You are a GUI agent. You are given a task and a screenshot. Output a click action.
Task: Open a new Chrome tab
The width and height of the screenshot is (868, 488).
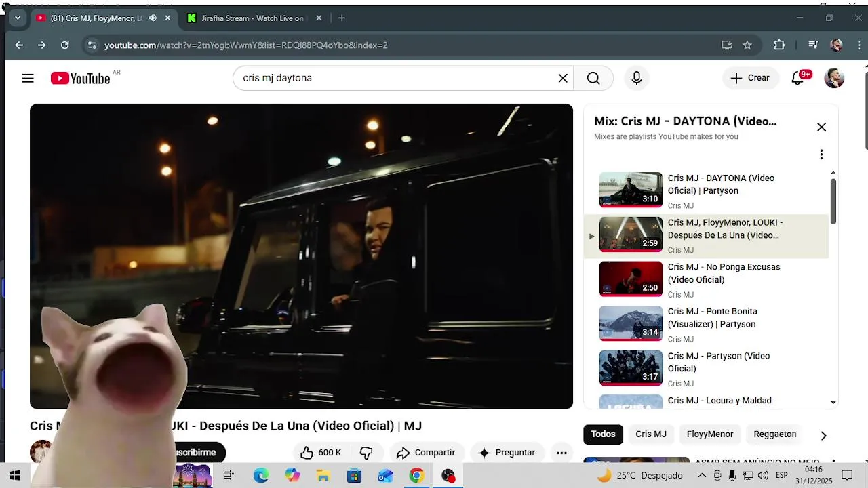pyautogui.click(x=342, y=18)
